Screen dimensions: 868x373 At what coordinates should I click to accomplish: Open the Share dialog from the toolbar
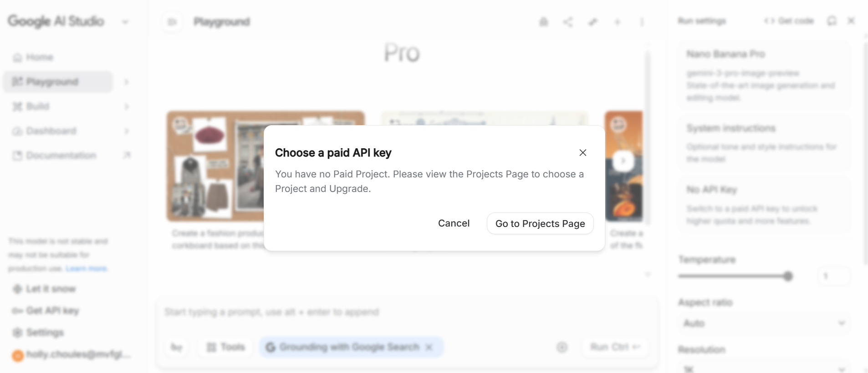(x=568, y=21)
